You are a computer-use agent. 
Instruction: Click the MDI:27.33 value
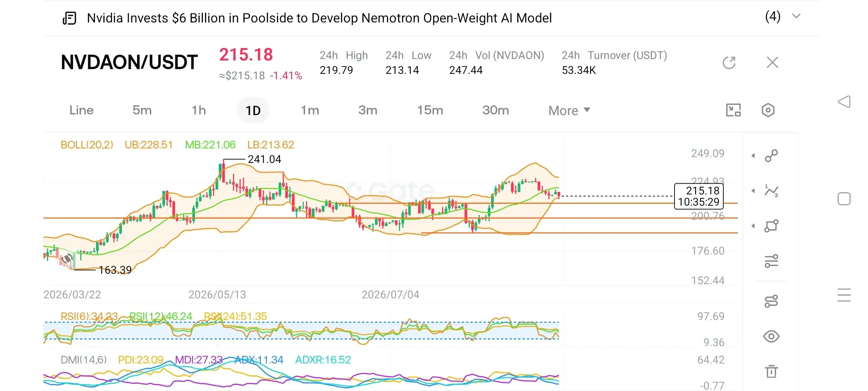(x=199, y=360)
